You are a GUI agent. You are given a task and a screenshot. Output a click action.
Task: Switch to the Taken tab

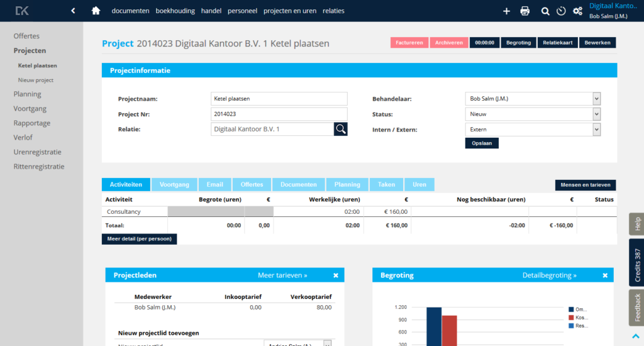pos(387,184)
